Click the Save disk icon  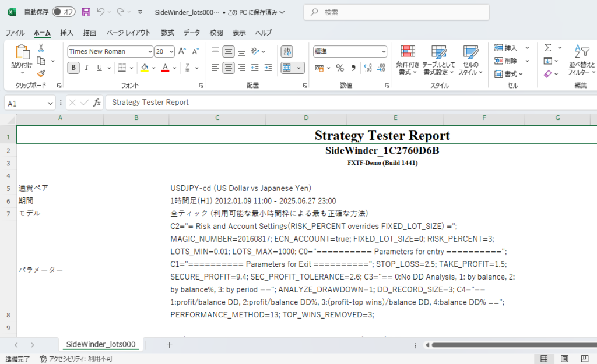pos(86,12)
